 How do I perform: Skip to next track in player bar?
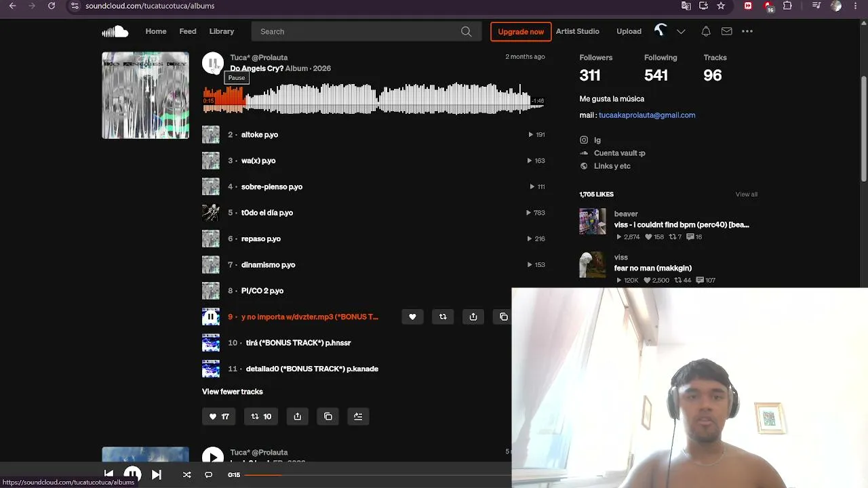[x=156, y=474]
